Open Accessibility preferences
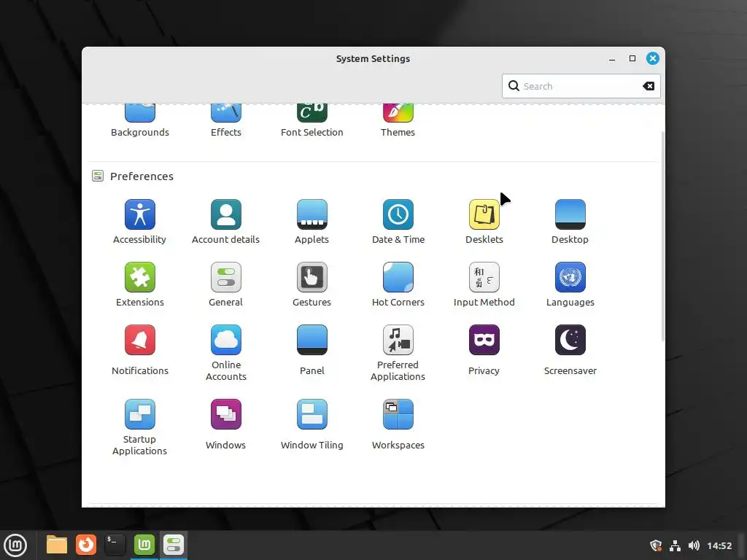 click(139, 222)
